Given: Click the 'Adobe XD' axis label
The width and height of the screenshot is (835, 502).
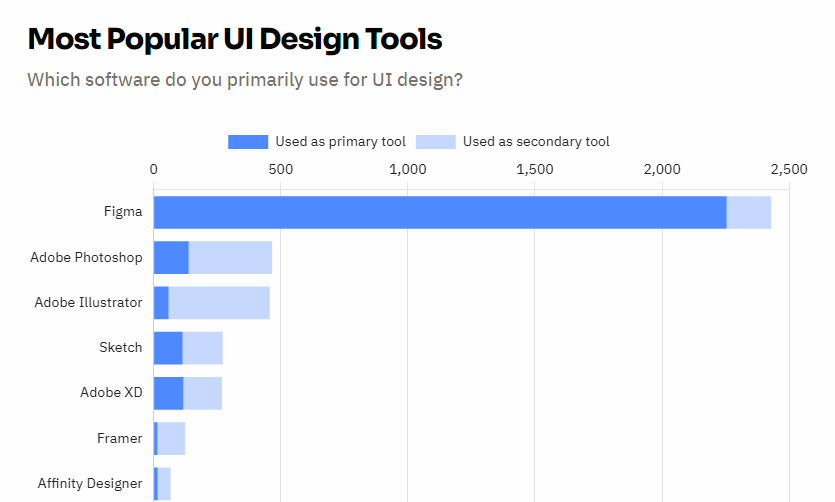Looking at the screenshot, I should [111, 393].
